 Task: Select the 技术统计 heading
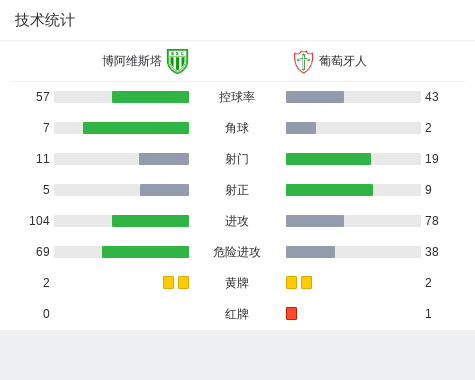(x=45, y=20)
